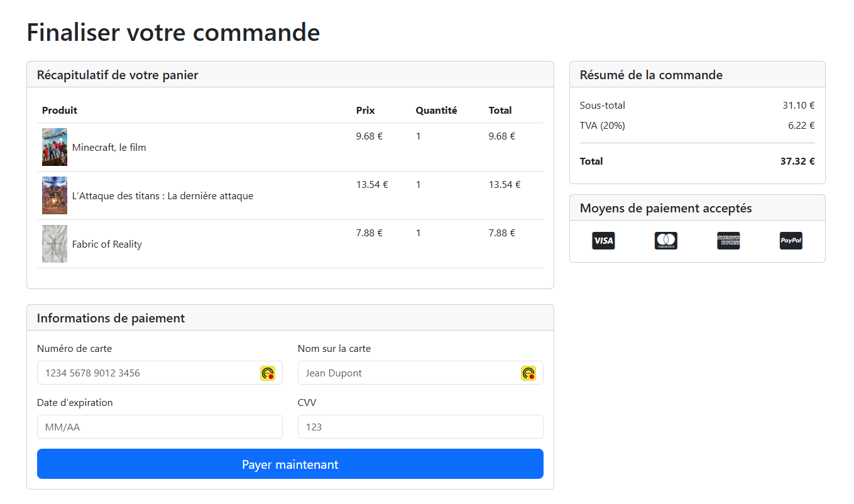Choose the PayPal payment icon
Viewport: 854px width, 504px height.
791,240
